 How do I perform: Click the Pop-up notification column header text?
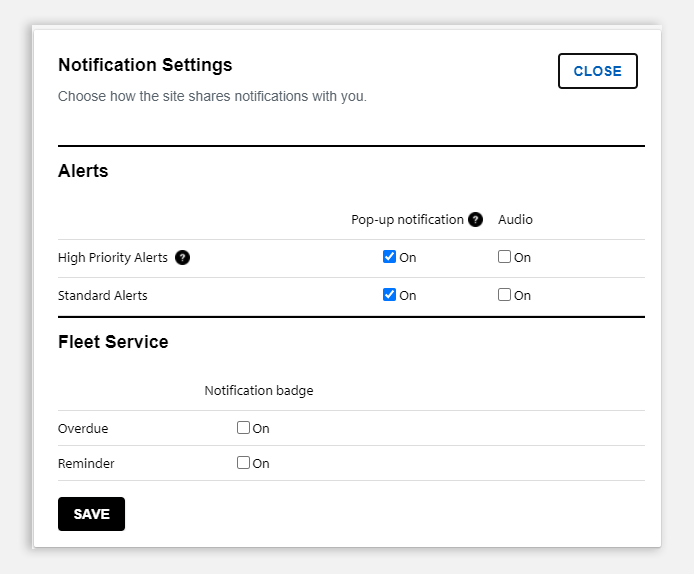[407, 220]
